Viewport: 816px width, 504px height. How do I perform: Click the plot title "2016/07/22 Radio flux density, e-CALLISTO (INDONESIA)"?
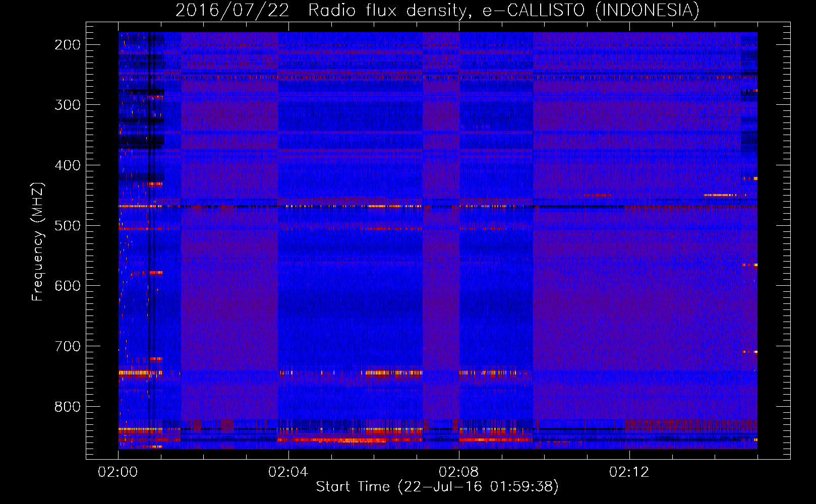click(x=437, y=10)
